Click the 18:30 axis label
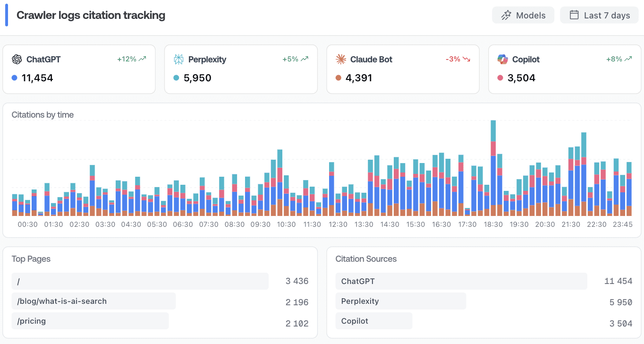The image size is (644, 344). (493, 224)
